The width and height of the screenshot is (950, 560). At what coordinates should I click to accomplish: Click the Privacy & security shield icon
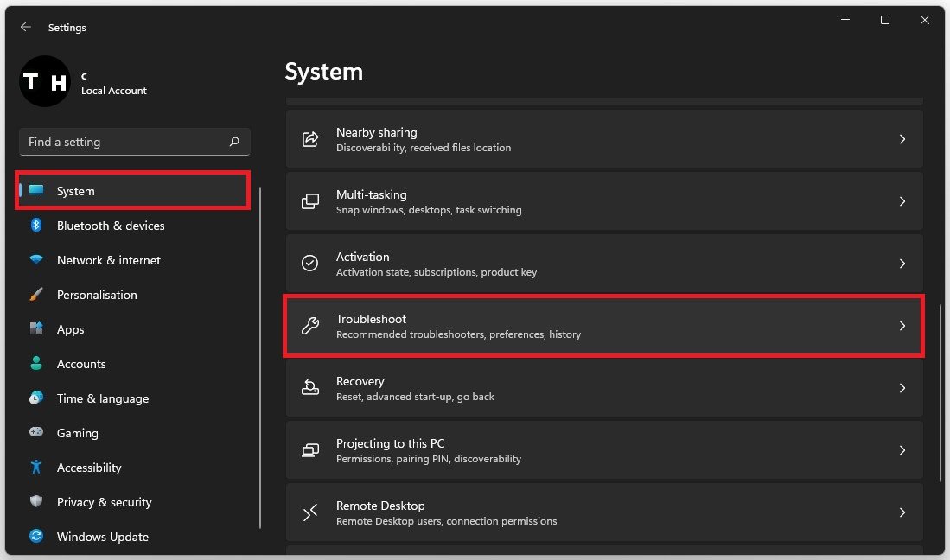(x=36, y=502)
